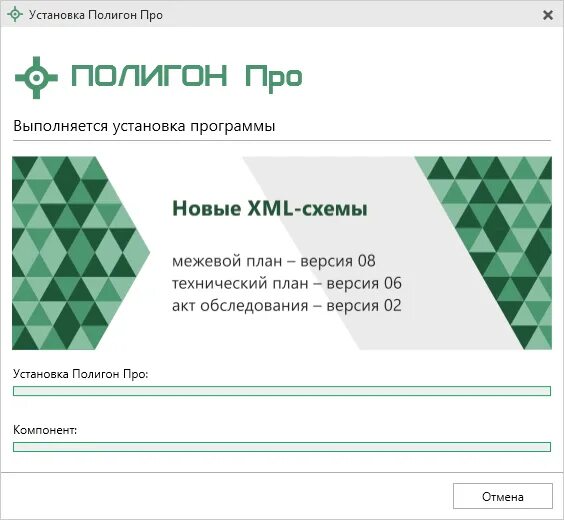This screenshot has width=564, height=520.
Task: Click the Установка Полигон Про progress bar
Action: pyautogui.click(x=282, y=391)
